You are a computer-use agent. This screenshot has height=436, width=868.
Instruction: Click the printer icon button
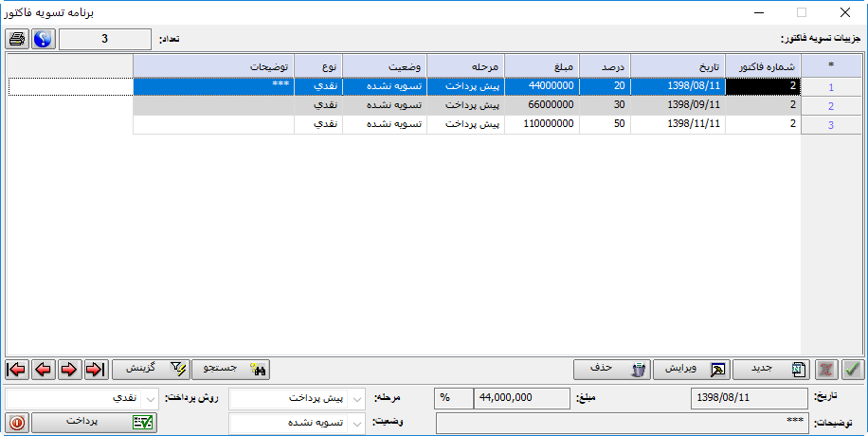[17, 39]
